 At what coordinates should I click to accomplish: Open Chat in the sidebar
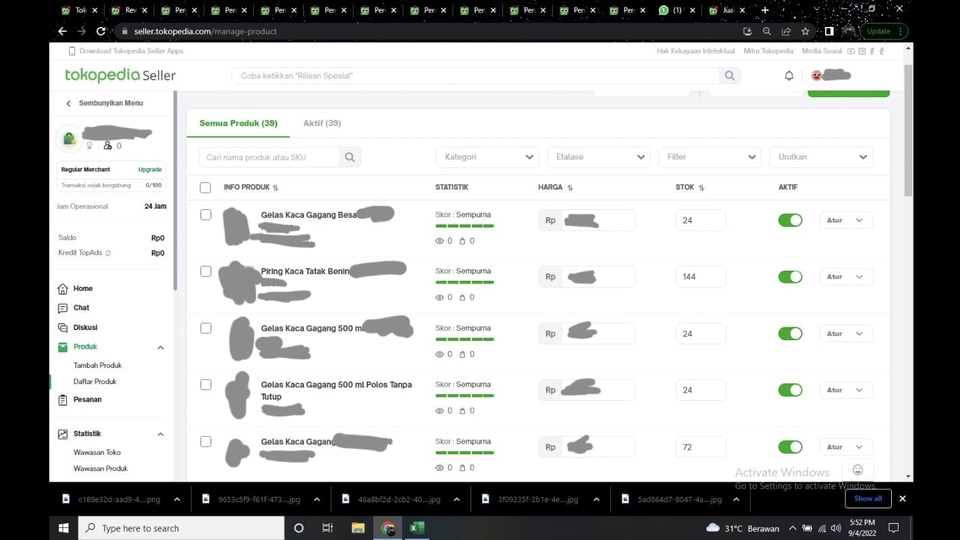tap(81, 308)
